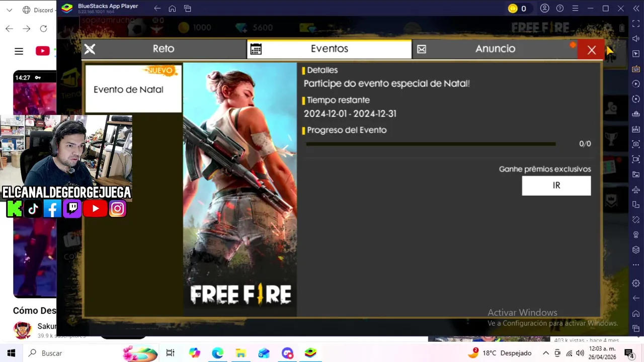Open the BlueStacks multi-instance tabs icon
Viewport: 644px width, 362px height.
(187, 9)
